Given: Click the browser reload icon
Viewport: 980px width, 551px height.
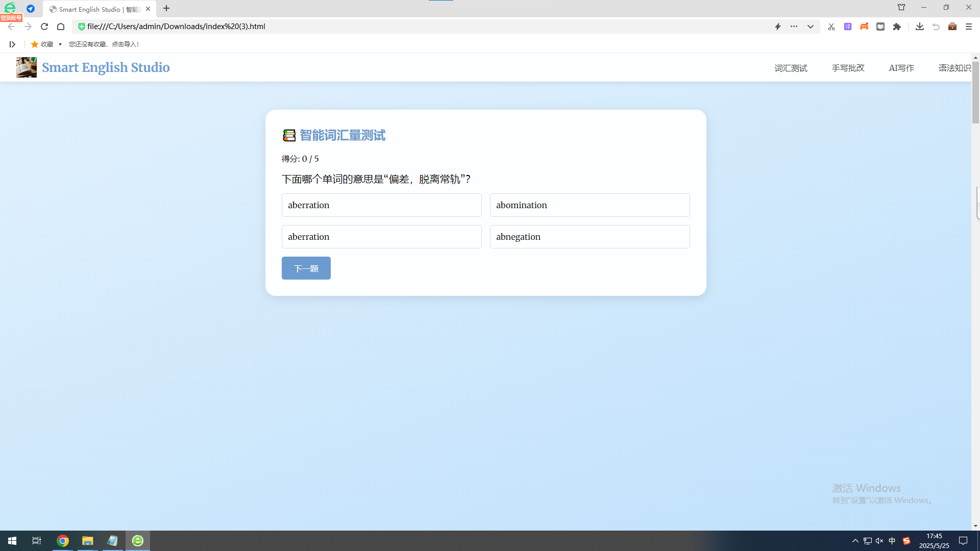Looking at the screenshot, I should pos(44,27).
